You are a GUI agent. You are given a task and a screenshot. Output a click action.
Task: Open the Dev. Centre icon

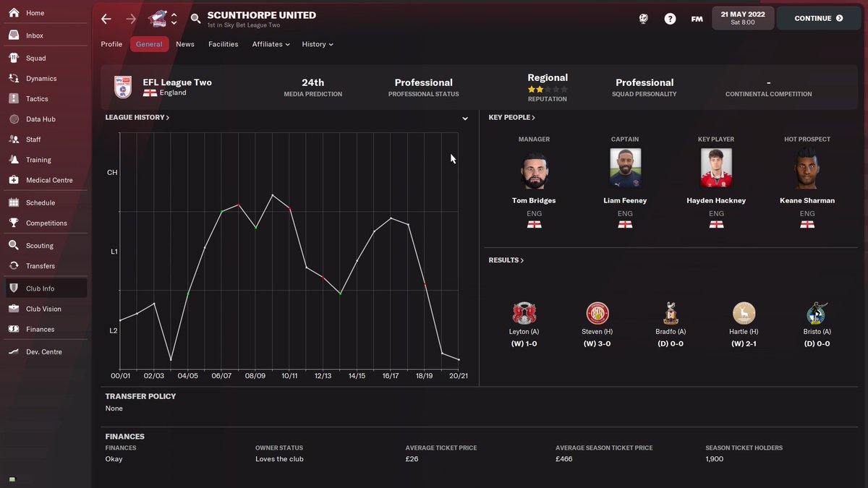(x=14, y=351)
